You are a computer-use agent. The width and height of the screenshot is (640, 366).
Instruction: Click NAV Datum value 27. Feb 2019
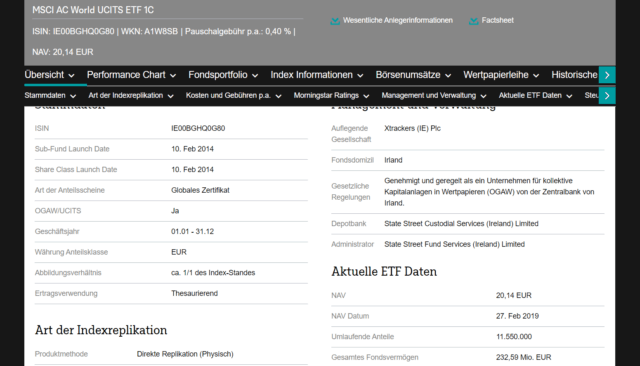point(517,316)
